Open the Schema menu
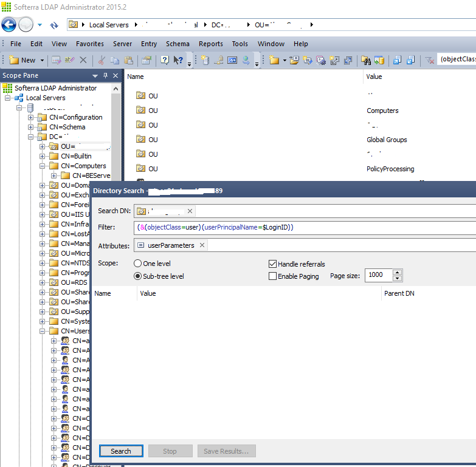The width and height of the screenshot is (476, 467). pos(178,44)
